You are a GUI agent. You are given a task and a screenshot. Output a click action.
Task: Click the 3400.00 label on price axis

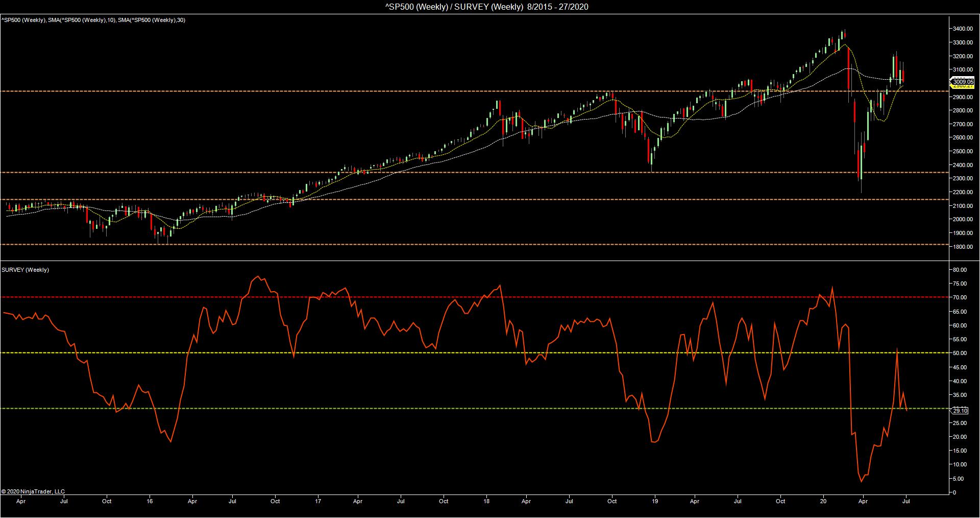(x=963, y=29)
